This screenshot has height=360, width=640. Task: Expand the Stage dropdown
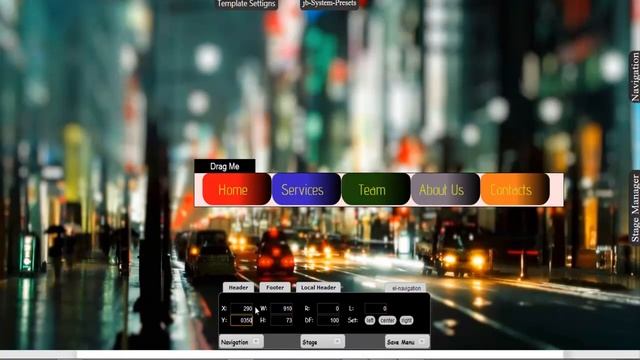tap(322, 342)
